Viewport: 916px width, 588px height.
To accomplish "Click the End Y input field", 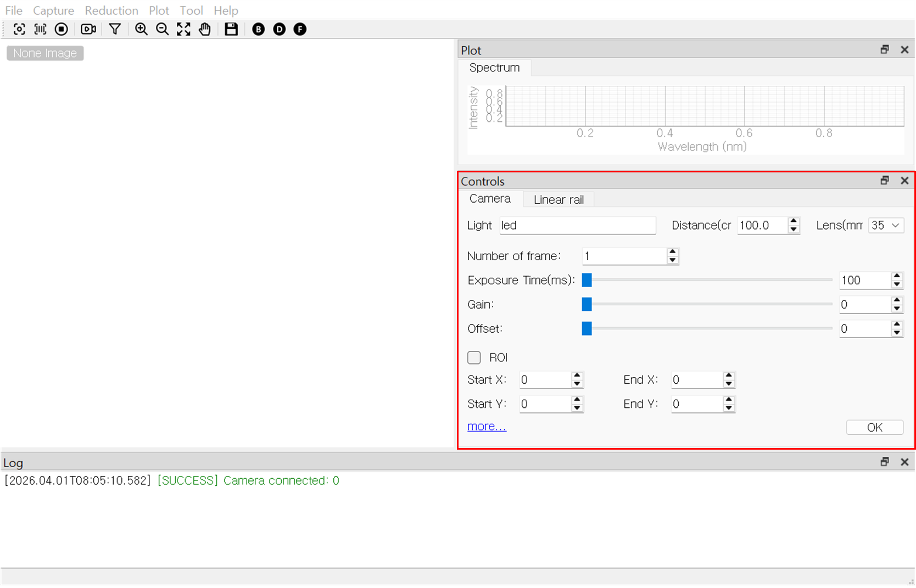I will coord(697,404).
